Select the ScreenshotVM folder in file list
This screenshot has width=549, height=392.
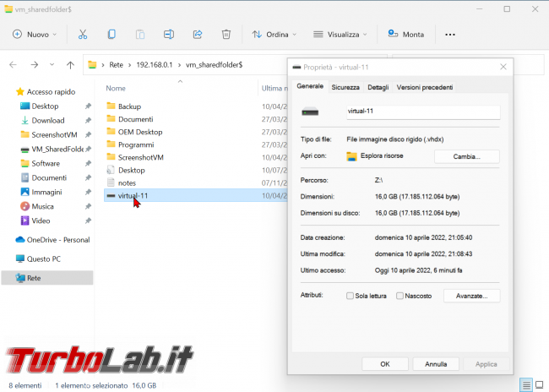141,157
